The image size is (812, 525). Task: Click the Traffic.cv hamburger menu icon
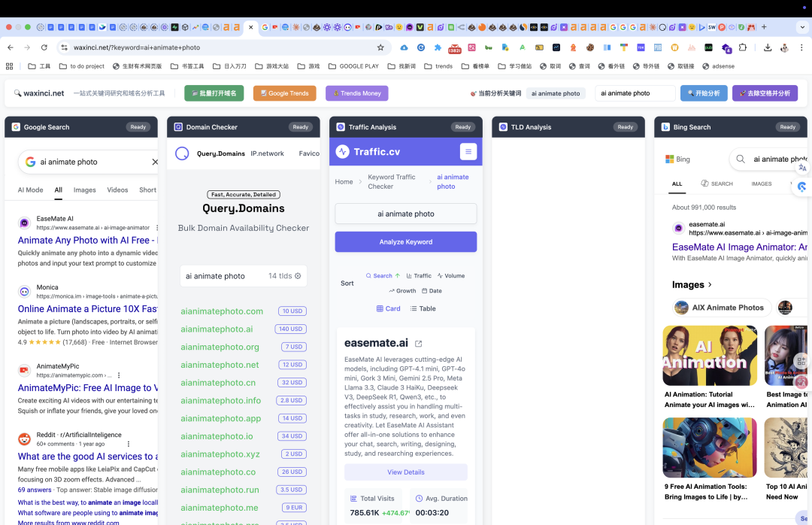click(468, 151)
